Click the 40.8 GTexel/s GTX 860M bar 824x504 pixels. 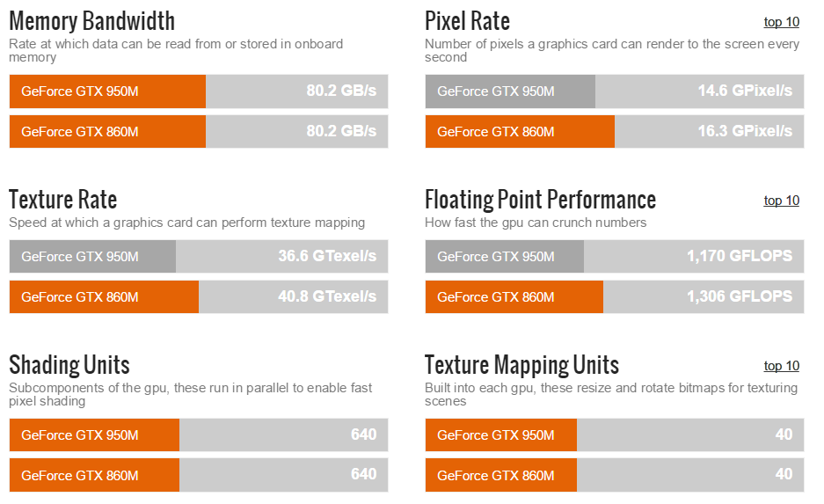199,296
